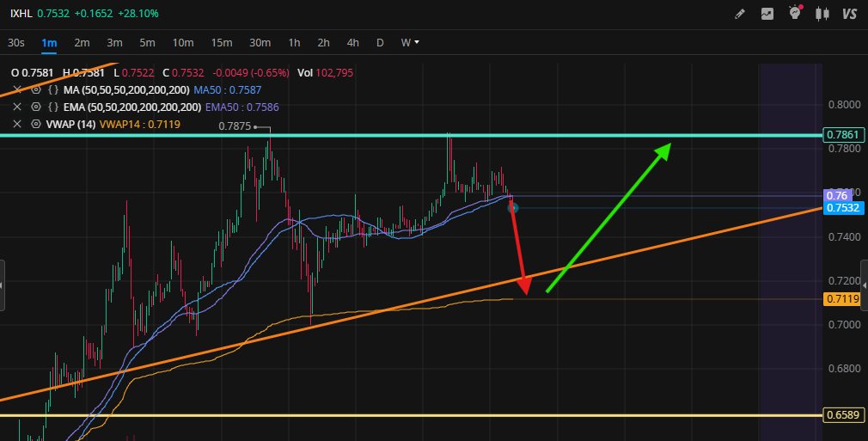Viewport: 868px width, 441px height.
Task: Remove the VWAP indicator with X
Action: [17, 124]
